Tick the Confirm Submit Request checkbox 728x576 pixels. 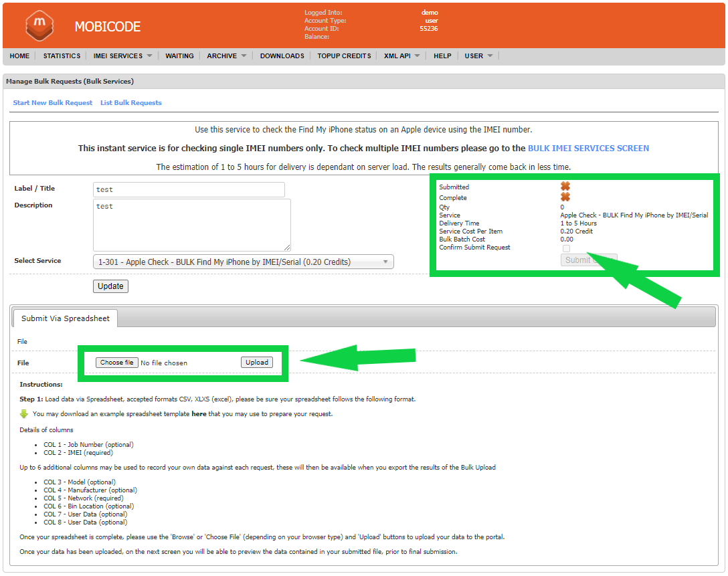pos(566,248)
